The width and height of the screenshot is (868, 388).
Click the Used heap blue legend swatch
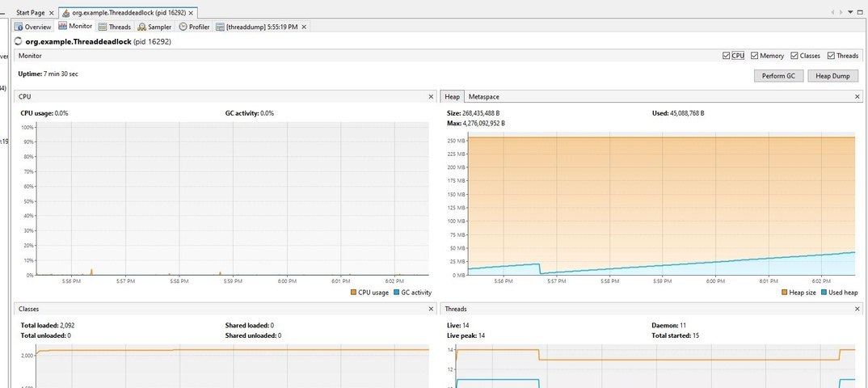[824, 293]
